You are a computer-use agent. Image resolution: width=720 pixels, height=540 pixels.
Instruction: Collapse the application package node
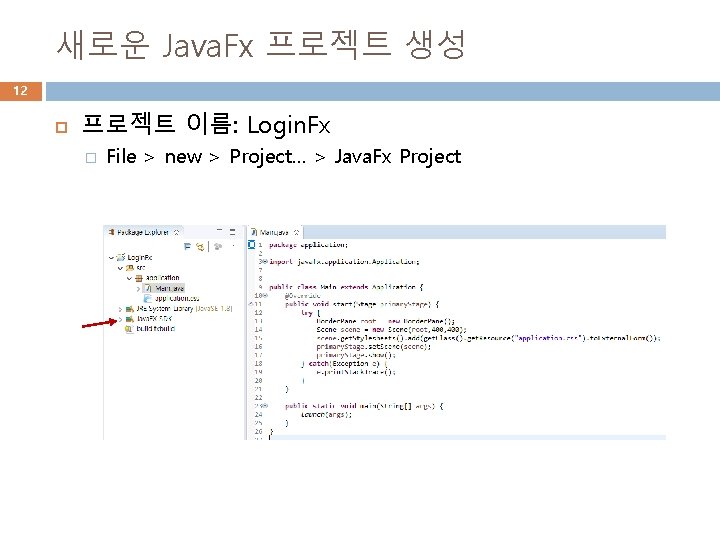tap(129, 278)
